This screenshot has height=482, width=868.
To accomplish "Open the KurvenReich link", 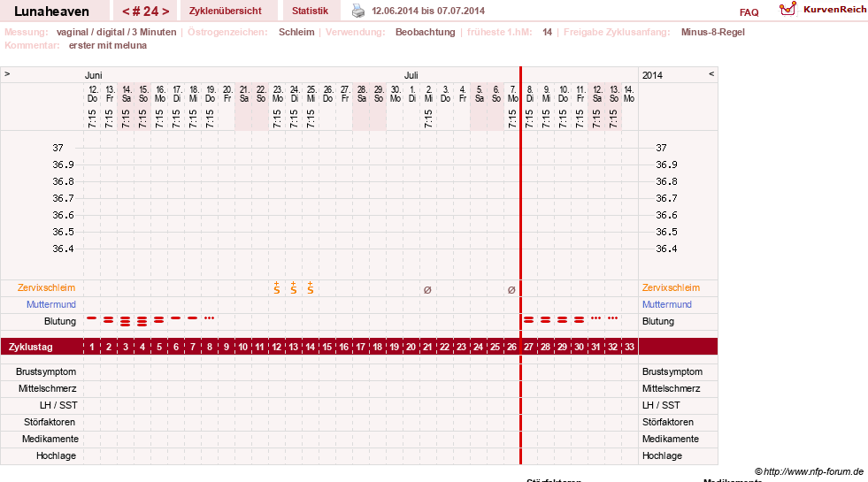I will (834, 10).
